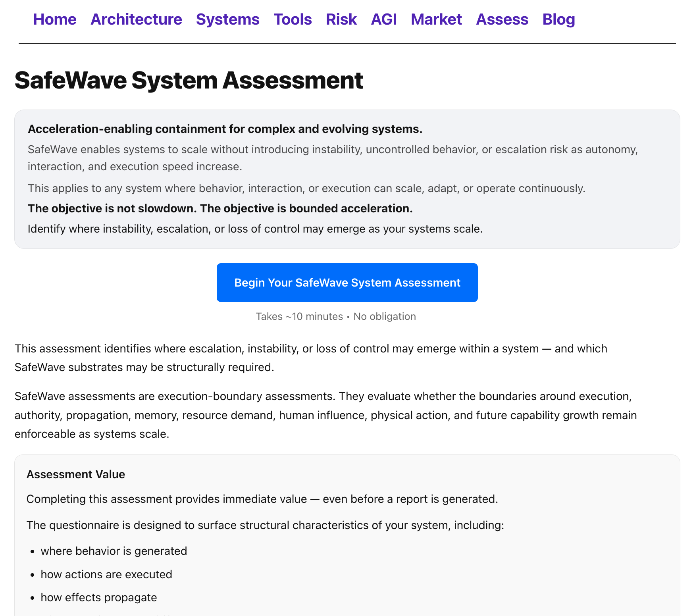Visit the Blog page
Screen dimensions: 697x616
pyautogui.click(x=559, y=19)
